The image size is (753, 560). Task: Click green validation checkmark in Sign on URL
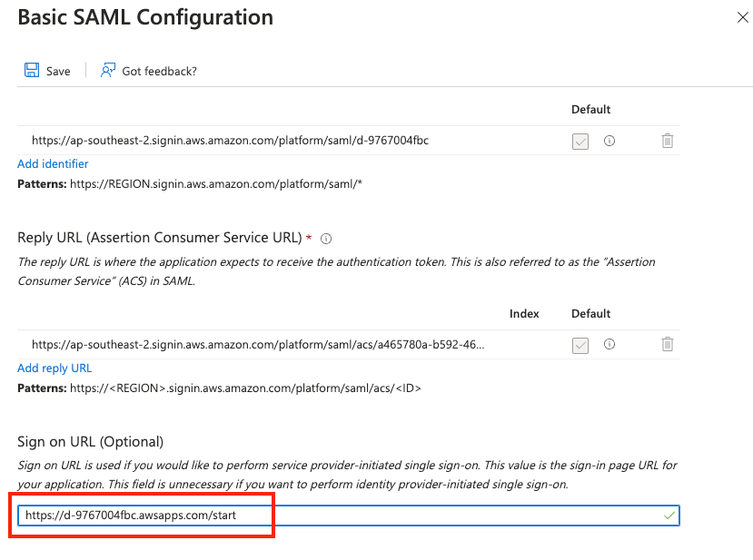[669, 516]
